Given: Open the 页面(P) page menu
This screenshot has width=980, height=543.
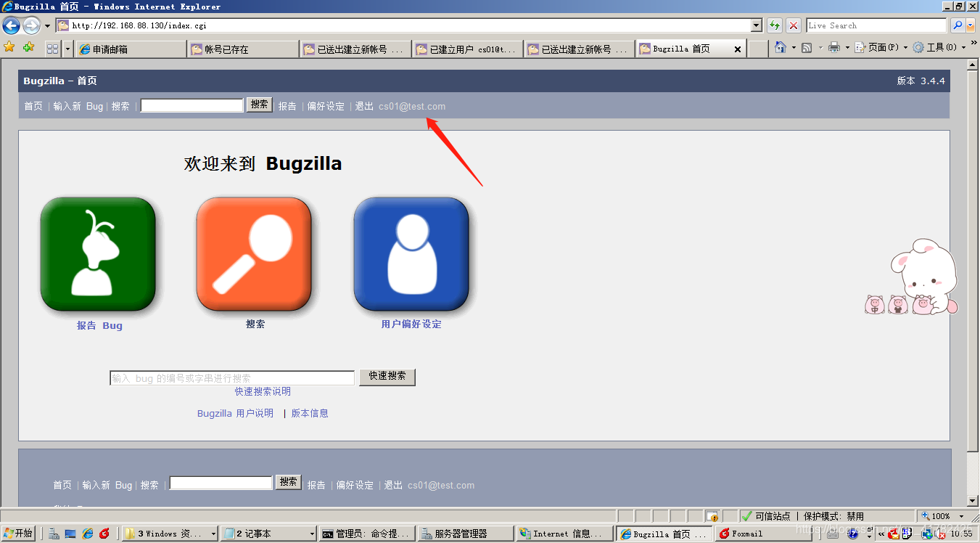Looking at the screenshot, I should 881,47.
